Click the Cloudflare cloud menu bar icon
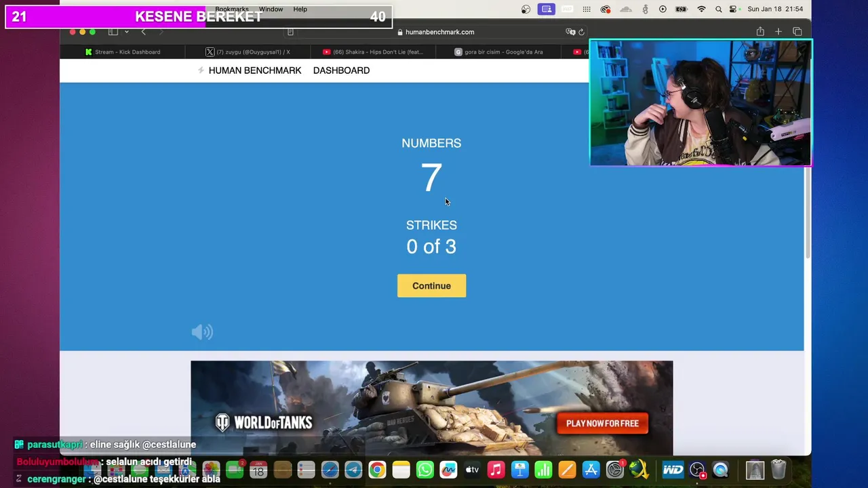 626,9
